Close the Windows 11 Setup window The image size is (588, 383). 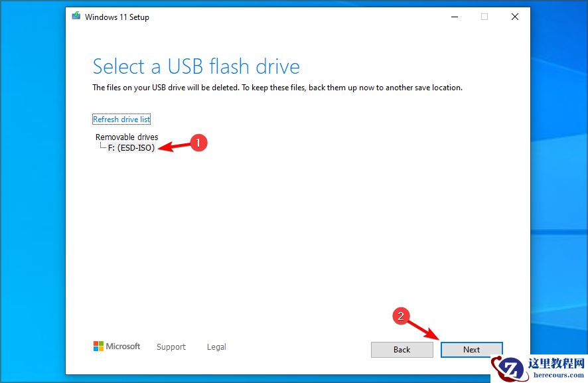click(x=515, y=17)
